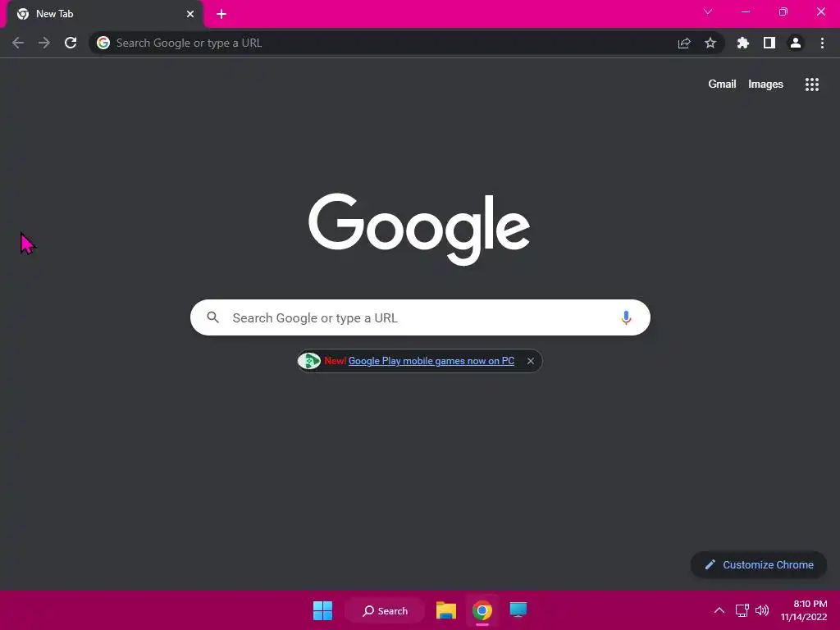Image resolution: width=840 pixels, height=630 pixels.
Task: Open the Windows Start menu
Action: pos(322,610)
